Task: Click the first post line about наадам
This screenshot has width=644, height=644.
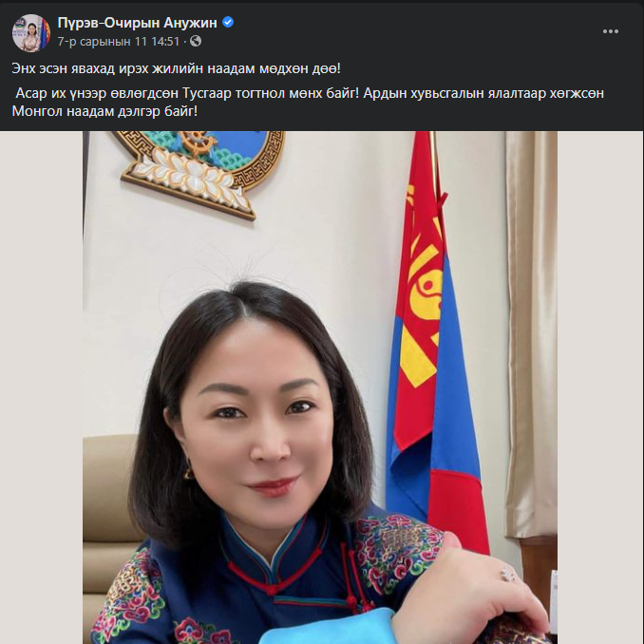Action: [x=176, y=68]
